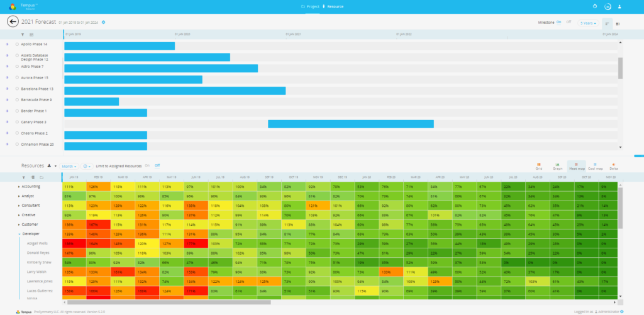644x315 pixels.
Task: Select the Apollo Phase 14 radio button
Action: (x=17, y=44)
